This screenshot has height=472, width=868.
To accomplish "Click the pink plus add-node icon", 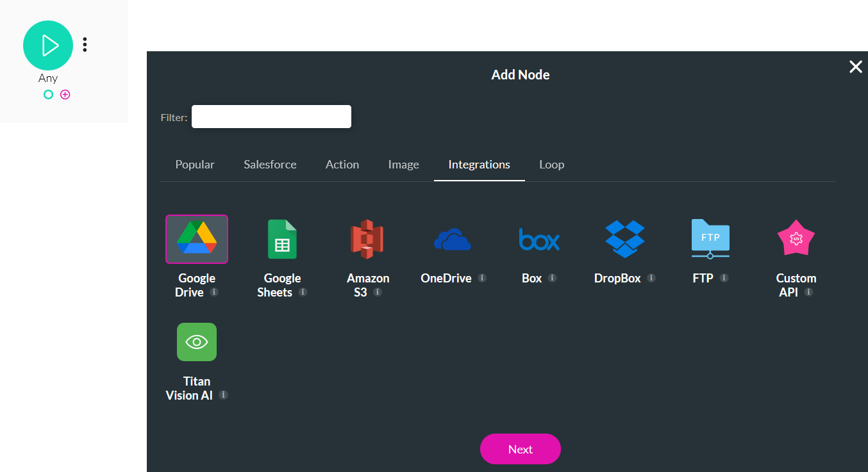I will (x=65, y=95).
